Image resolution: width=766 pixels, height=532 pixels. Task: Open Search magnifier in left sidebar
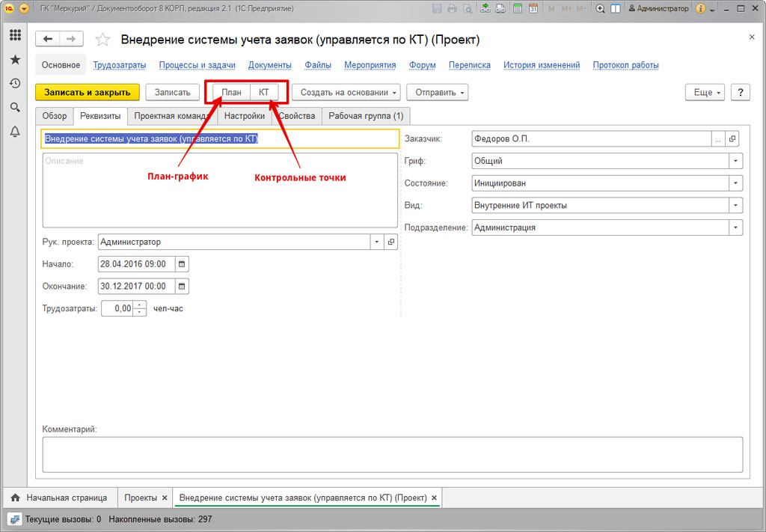(x=15, y=107)
